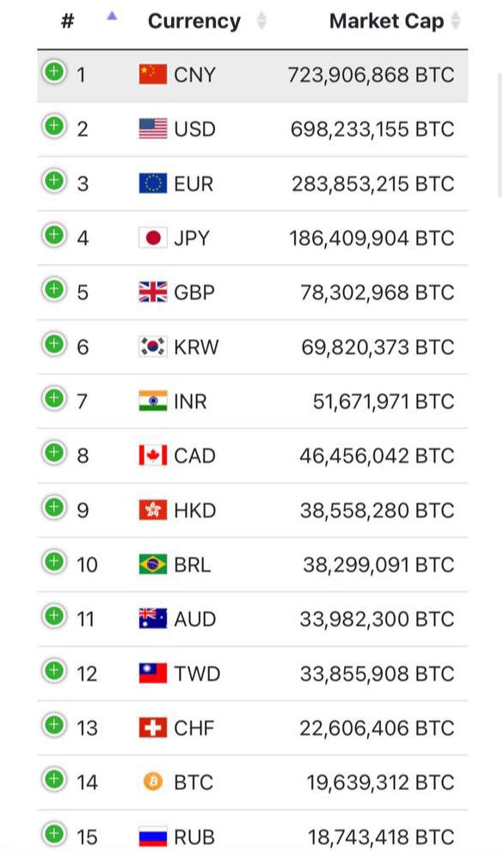Sort table by Market Cap header
504x852 pixels.
[x=386, y=22]
